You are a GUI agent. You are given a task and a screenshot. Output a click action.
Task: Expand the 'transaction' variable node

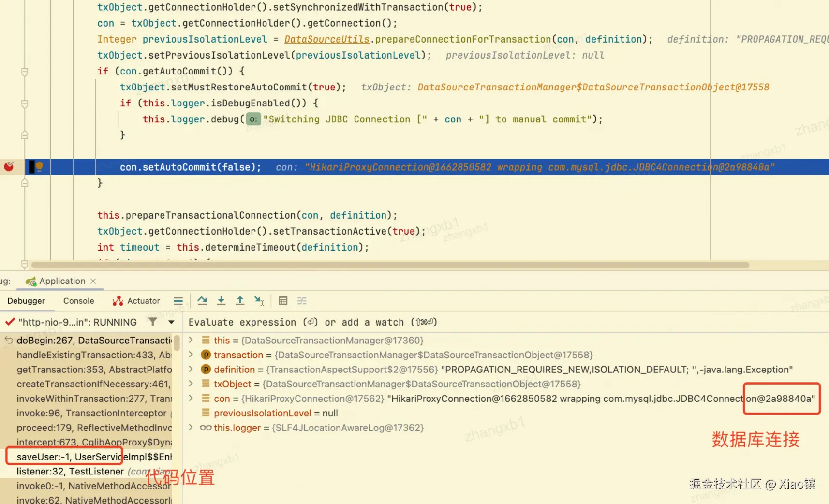coord(191,355)
